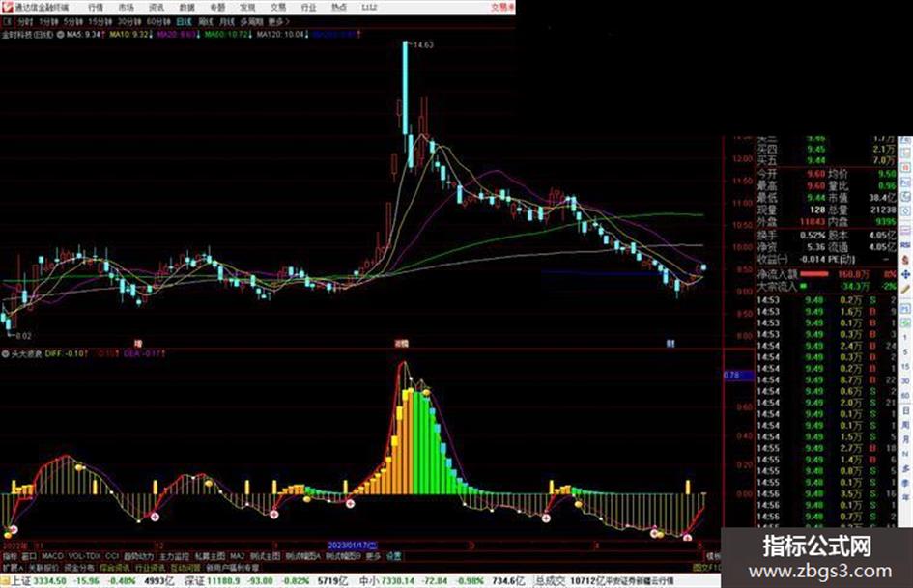
Task: Switch to 60分钟 period tab
Action: pos(157,21)
